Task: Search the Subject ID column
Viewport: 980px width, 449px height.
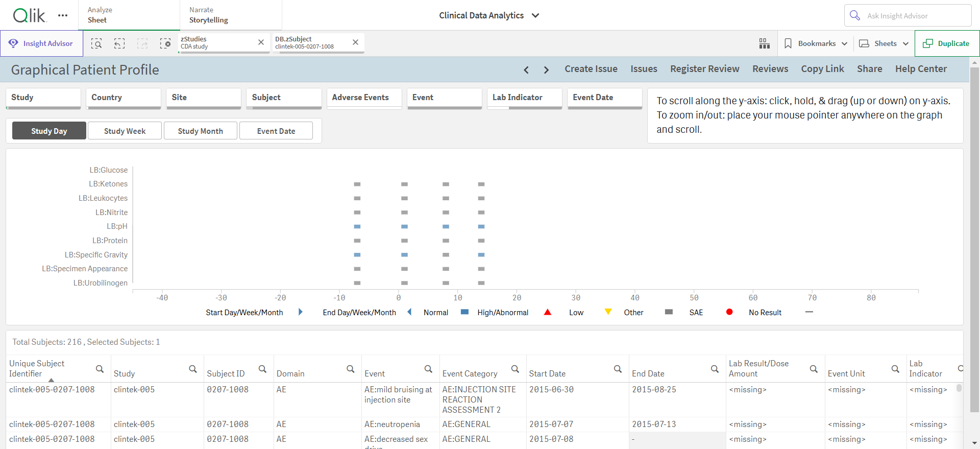Action: pos(262,369)
